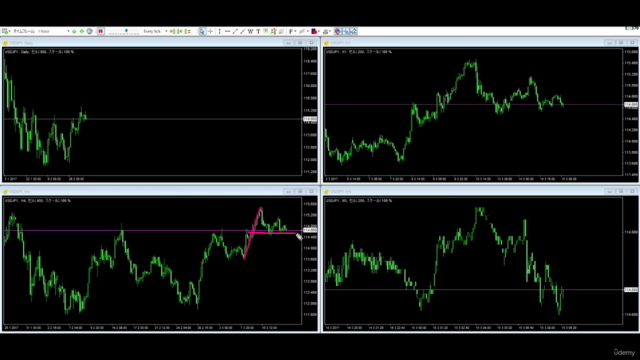Click the first green circle step button
Viewport: 640px width, 360px height.
74,31
